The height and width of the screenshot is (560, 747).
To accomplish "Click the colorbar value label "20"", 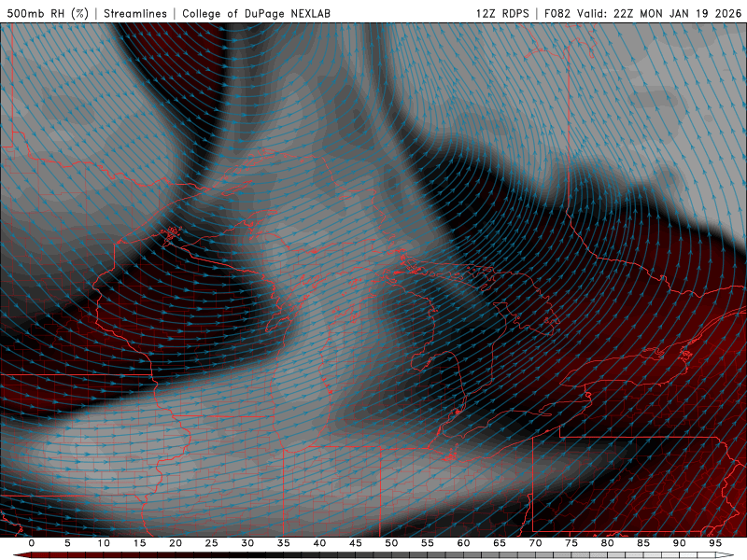I will tap(176, 543).
